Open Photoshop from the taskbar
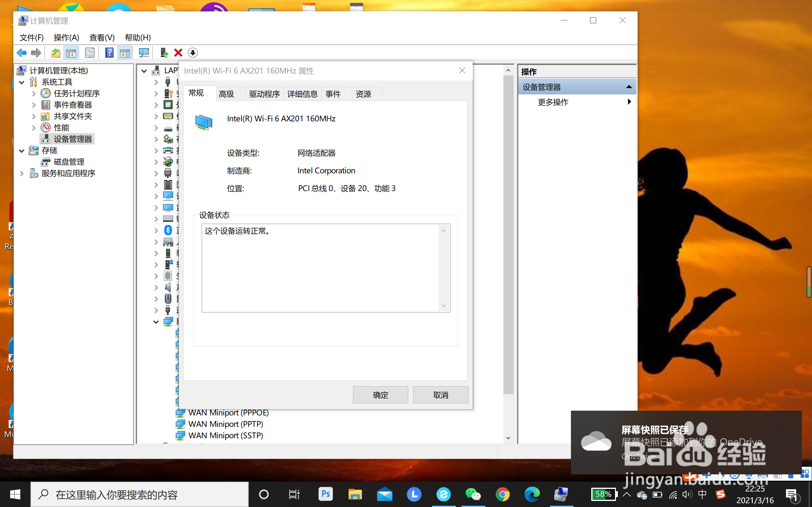The height and width of the screenshot is (507, 812). click(x=325, y=494)
